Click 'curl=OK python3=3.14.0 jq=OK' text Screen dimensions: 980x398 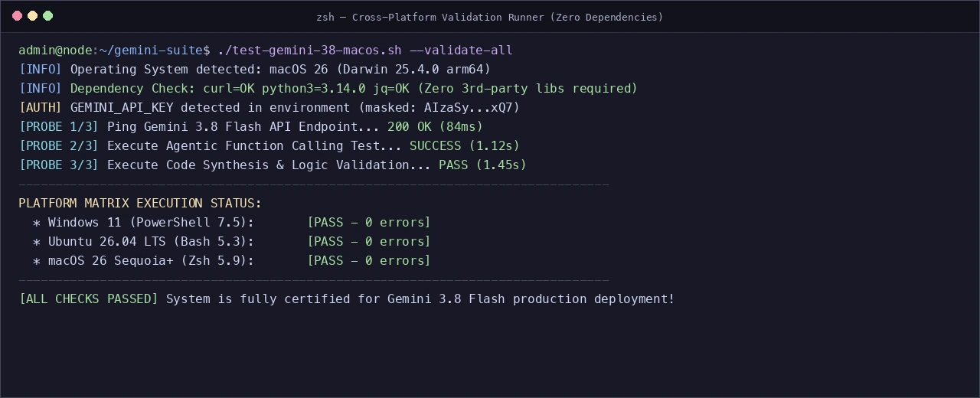tap(306, 89)
